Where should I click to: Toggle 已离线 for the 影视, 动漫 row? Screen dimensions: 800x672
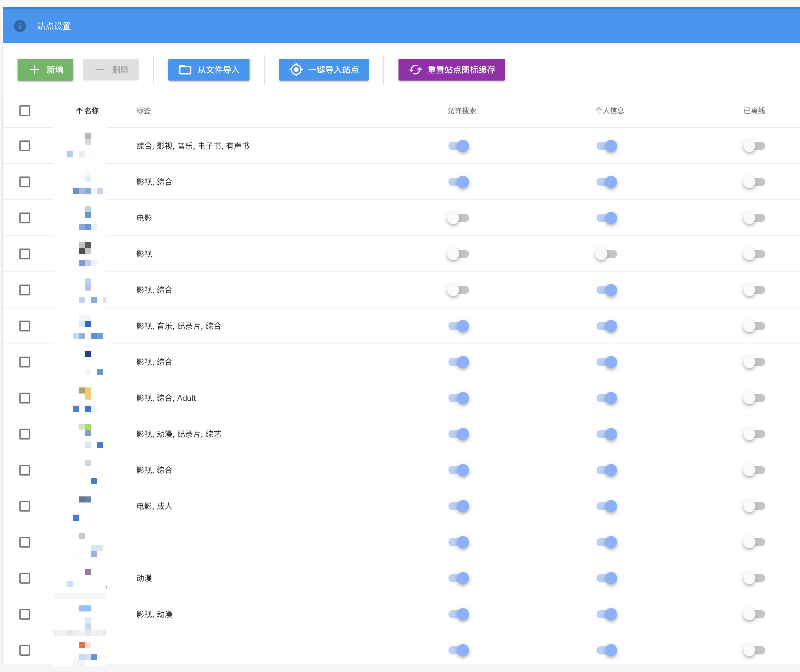pos(754,614)
